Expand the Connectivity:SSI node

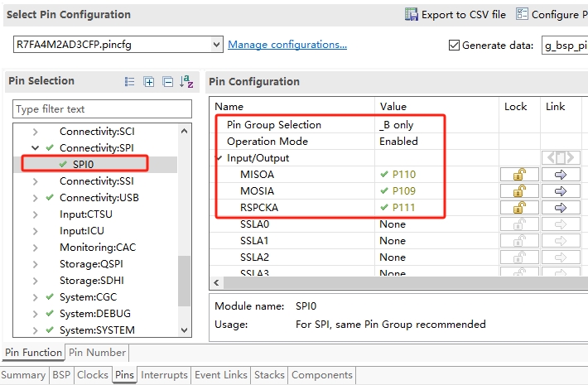coord(36,181)
